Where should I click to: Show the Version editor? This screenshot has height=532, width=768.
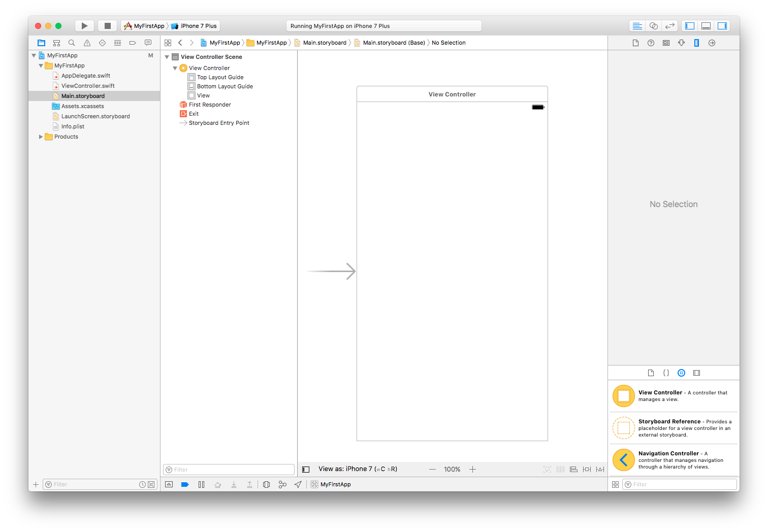pos(670,26)
